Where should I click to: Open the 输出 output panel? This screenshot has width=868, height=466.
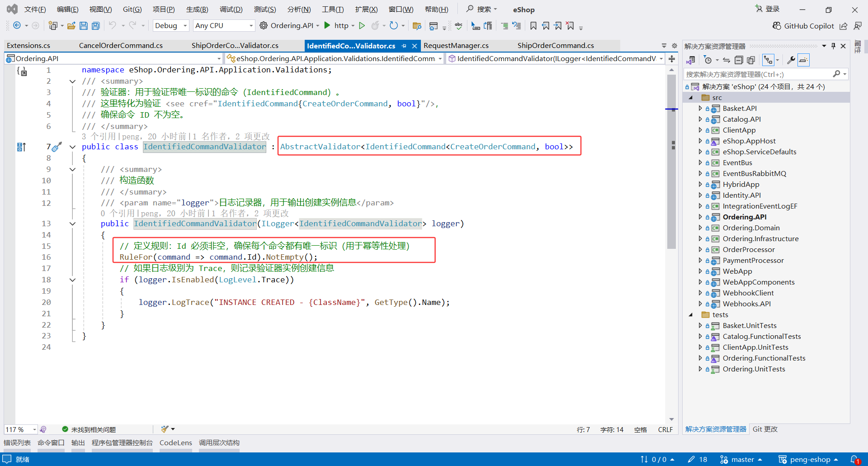pyautogui.click(x=78, y=442)
